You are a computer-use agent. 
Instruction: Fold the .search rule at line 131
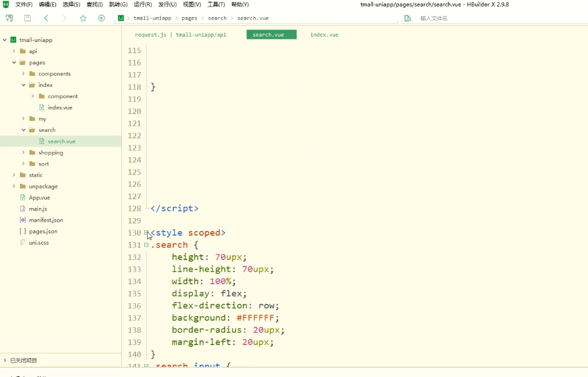[x=146, y=245]
